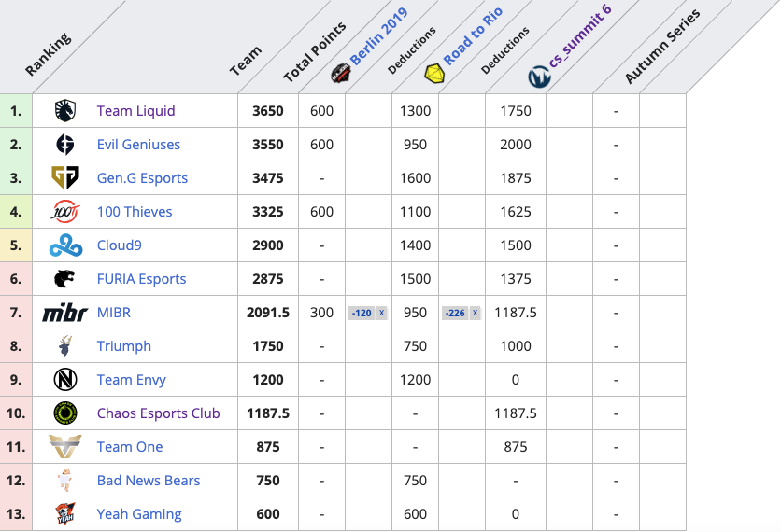
Task: Open the Road to Rio header link
Action: pyautogui.click(x=473, y=35)
